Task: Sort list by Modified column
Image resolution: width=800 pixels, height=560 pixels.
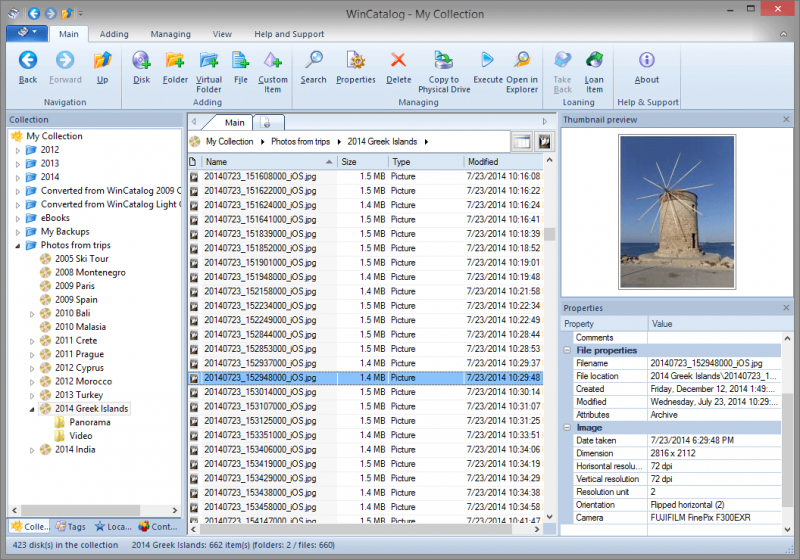Action: click(x=503, y=162)
